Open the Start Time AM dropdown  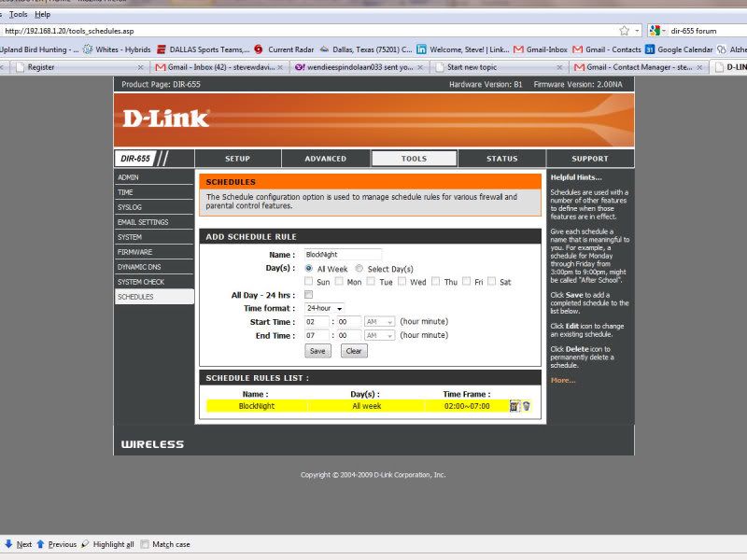[379, 322]
